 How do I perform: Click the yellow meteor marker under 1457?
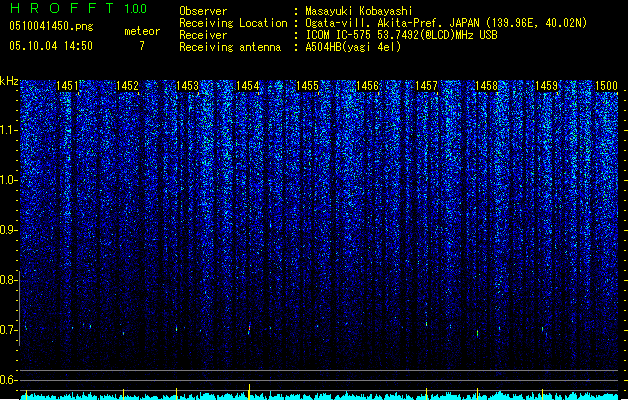point(426,394)
